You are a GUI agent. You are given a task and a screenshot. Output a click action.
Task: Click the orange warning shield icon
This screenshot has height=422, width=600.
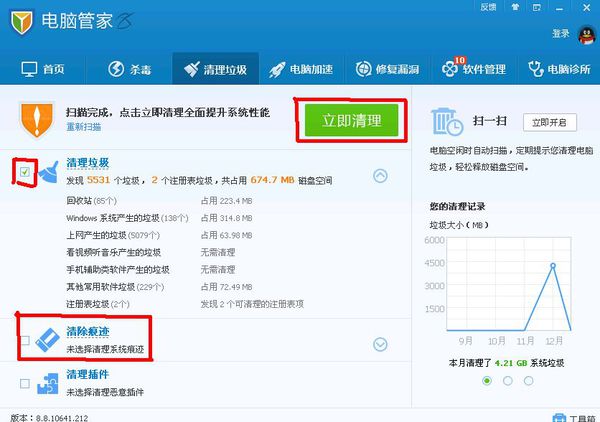click(x=37, y=119)
